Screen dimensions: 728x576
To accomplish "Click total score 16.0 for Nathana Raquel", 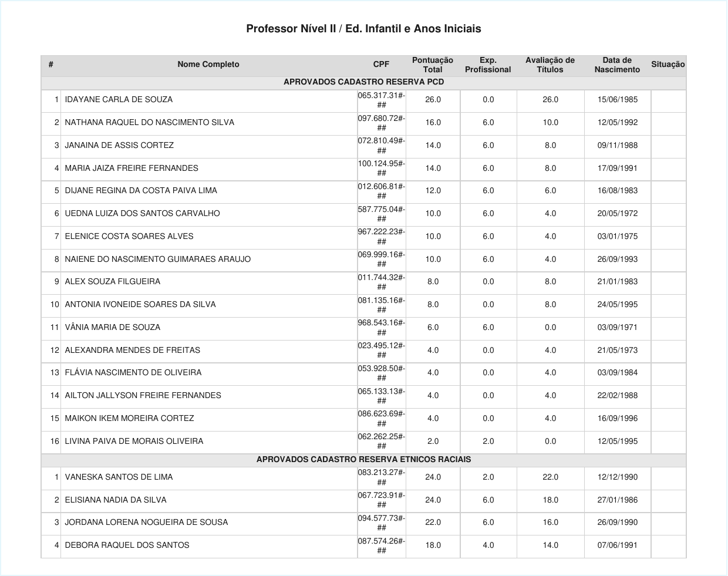I will [433, 123].
